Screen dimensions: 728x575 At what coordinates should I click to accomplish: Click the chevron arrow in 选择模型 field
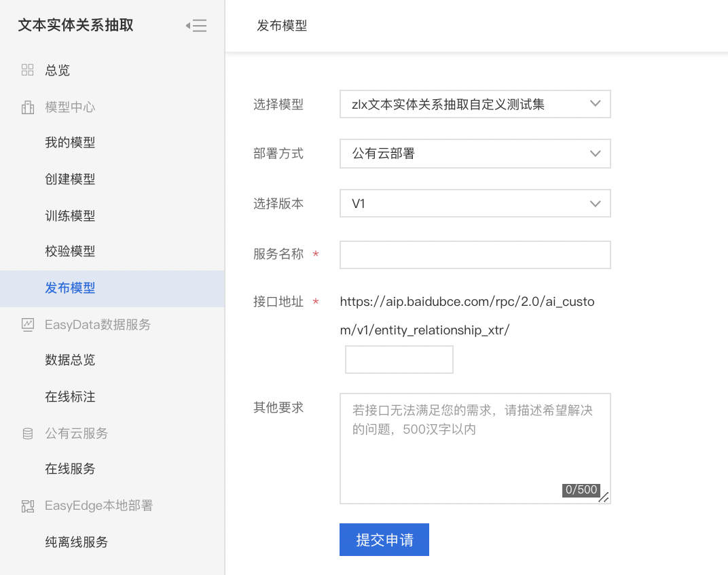click(x=595, y=104)
